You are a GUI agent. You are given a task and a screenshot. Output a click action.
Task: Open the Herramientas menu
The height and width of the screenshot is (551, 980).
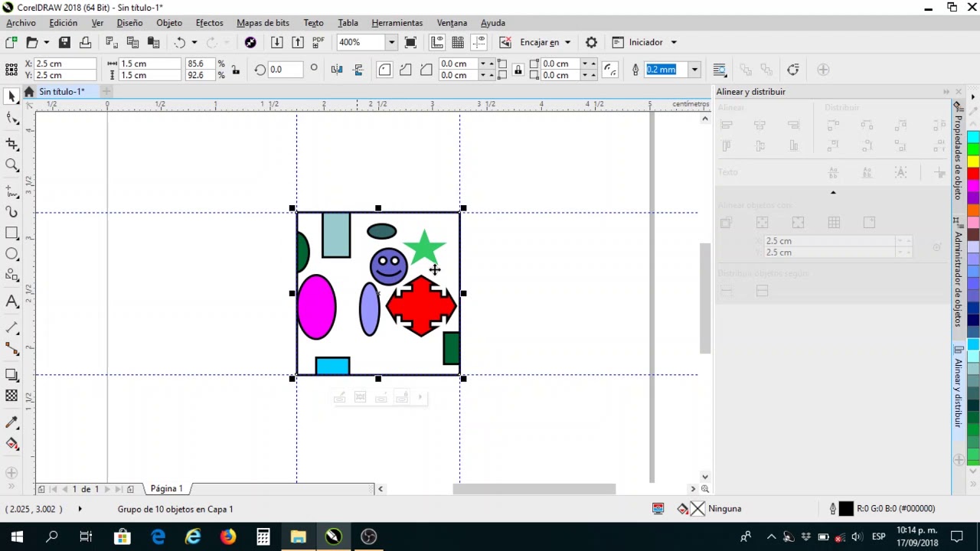[397, 23]
